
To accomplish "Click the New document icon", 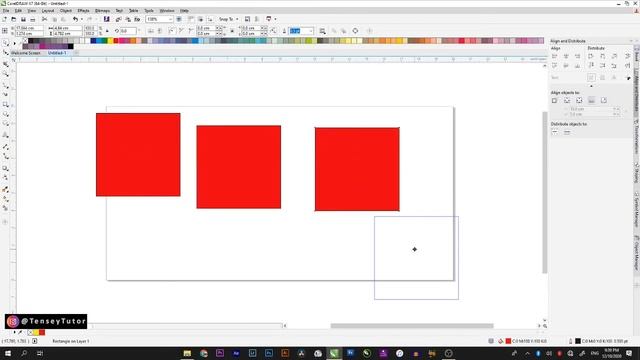I will (x=4, y=19).
